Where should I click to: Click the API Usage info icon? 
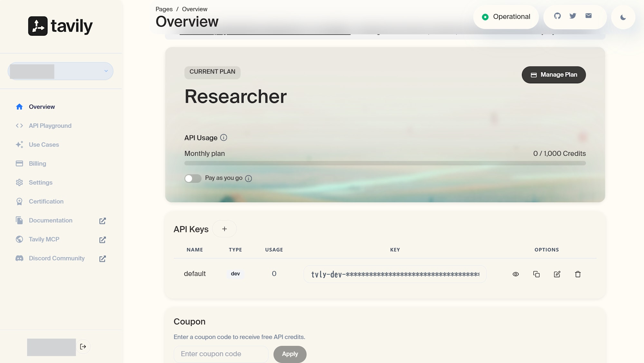pyautogui.click(x=223, y=138)
